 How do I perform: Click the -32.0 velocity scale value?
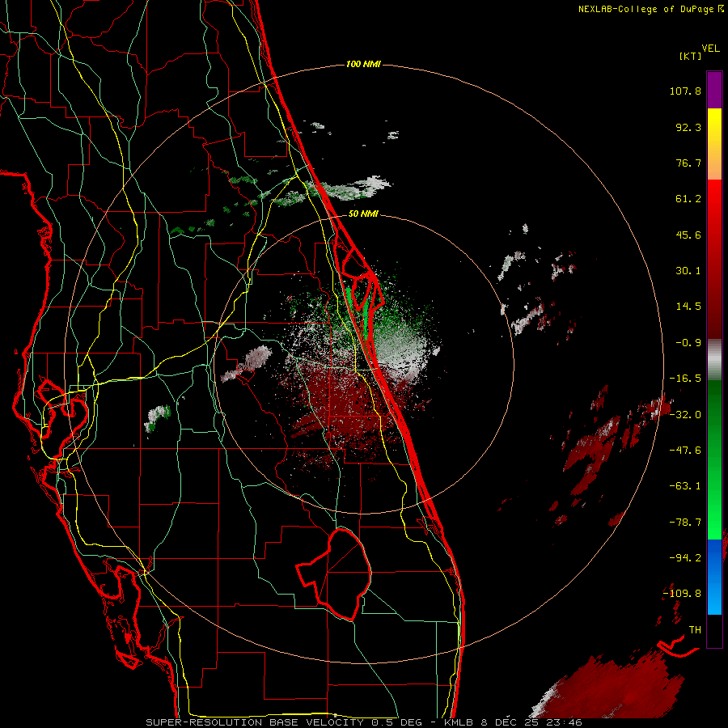coord(685,415)
